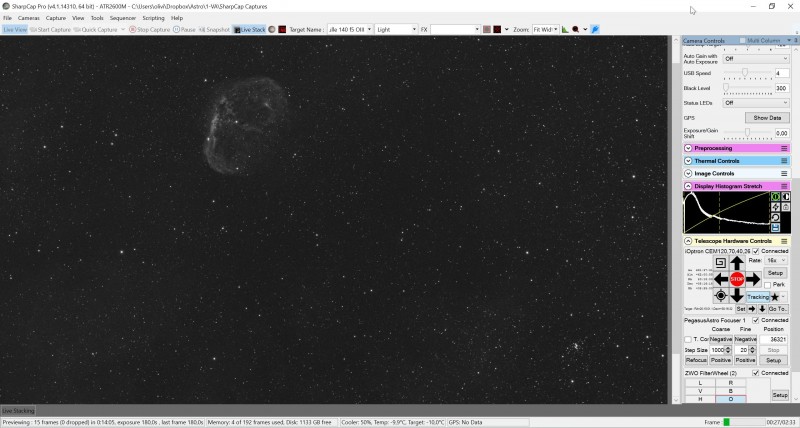This screenshot has width=800, height=428.
Task: Open frame type Light dropdown
Action: tap(396, 30)
